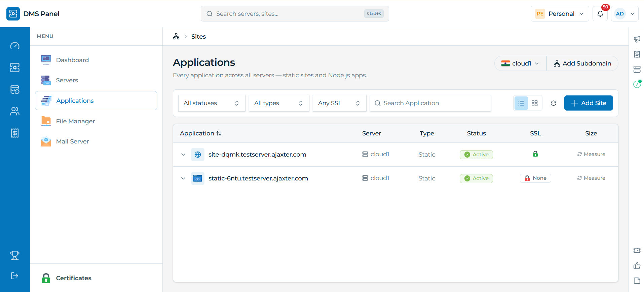This screenshot has height=292, width=644.
Task: Click the thumbs up feedback icon
Action: pos(637,266)
